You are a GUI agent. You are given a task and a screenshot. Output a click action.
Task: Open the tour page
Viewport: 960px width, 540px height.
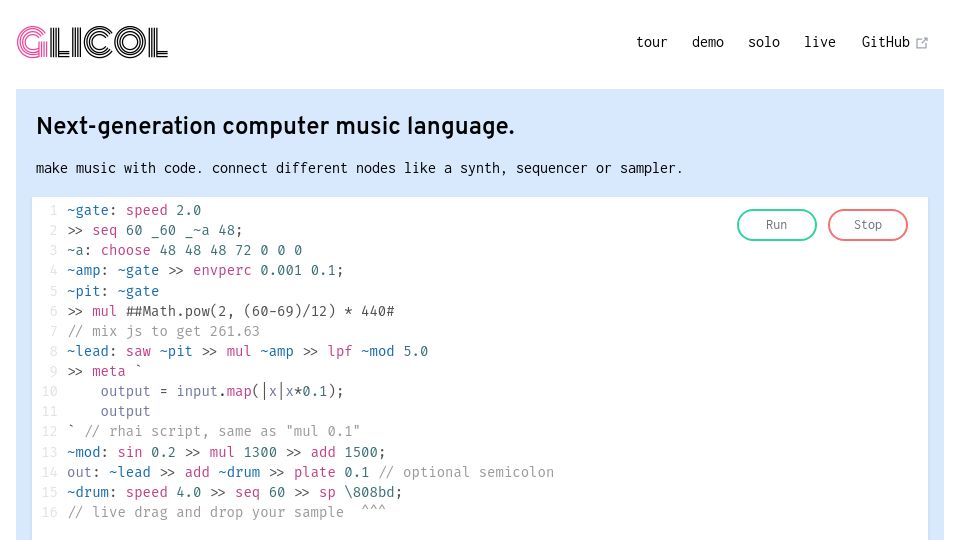651,42
